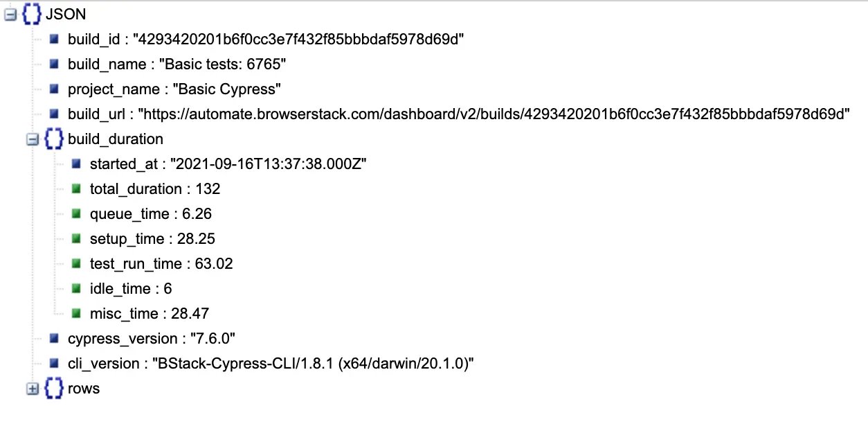Select the build_url entry
868x424 pixels.
click(458, 114)
